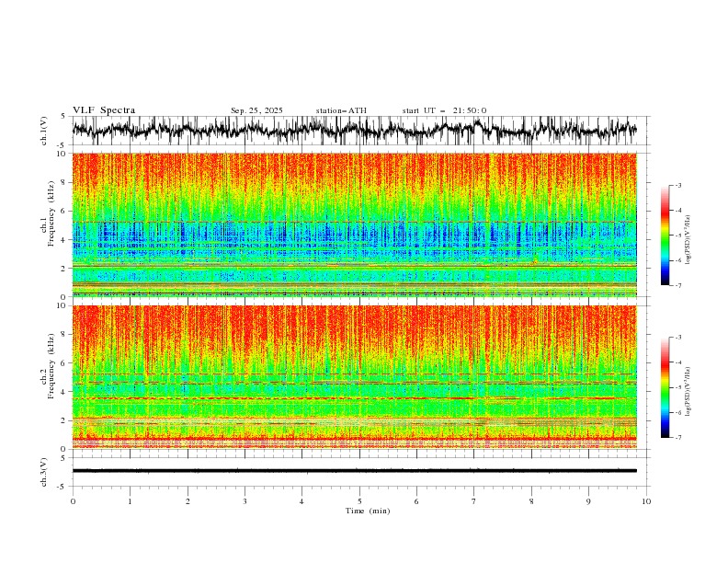The image size is (728, 563).
Task: Click the "Time (min)" axis label
Action: 368,511
